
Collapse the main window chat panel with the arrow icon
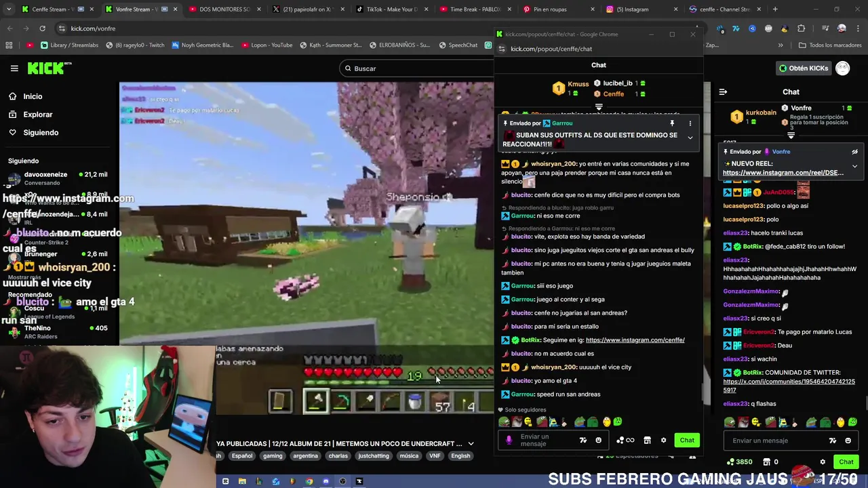(x=723, y=91)
